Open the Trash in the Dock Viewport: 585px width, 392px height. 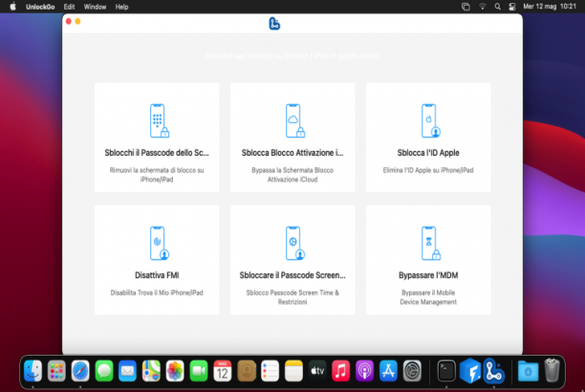coord(552,370)
